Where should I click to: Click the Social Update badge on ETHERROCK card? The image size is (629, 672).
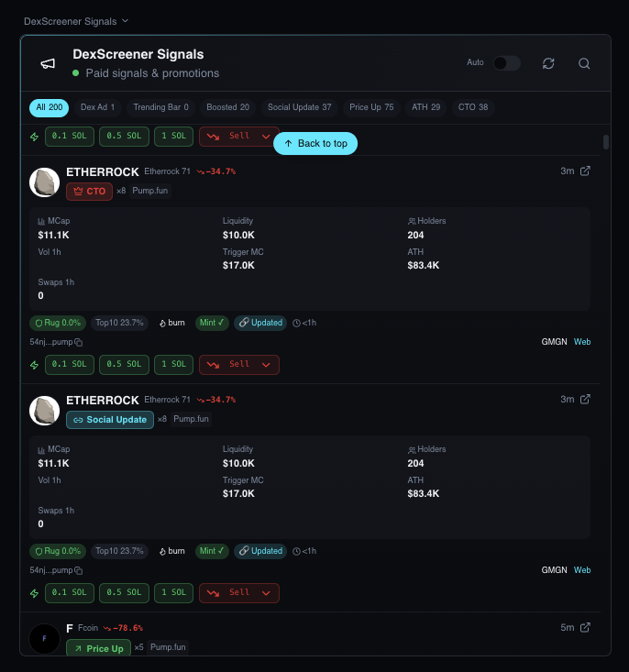pos(110,420)
